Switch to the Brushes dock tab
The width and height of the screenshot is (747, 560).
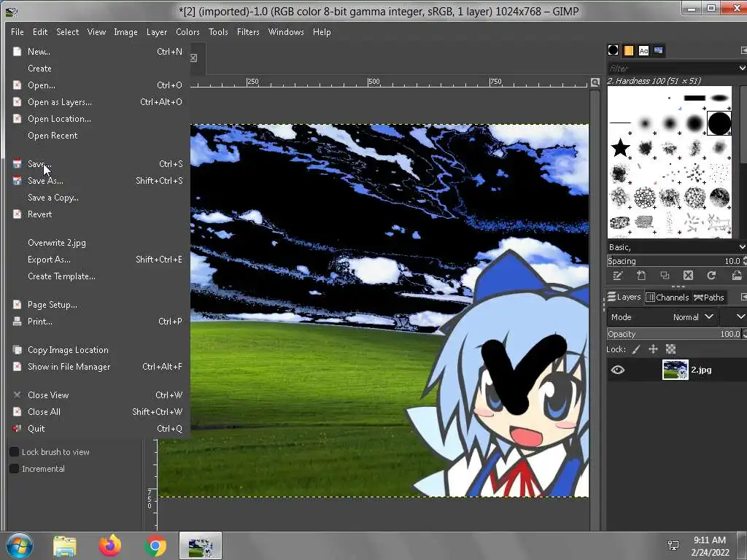(x=613, y=50)
